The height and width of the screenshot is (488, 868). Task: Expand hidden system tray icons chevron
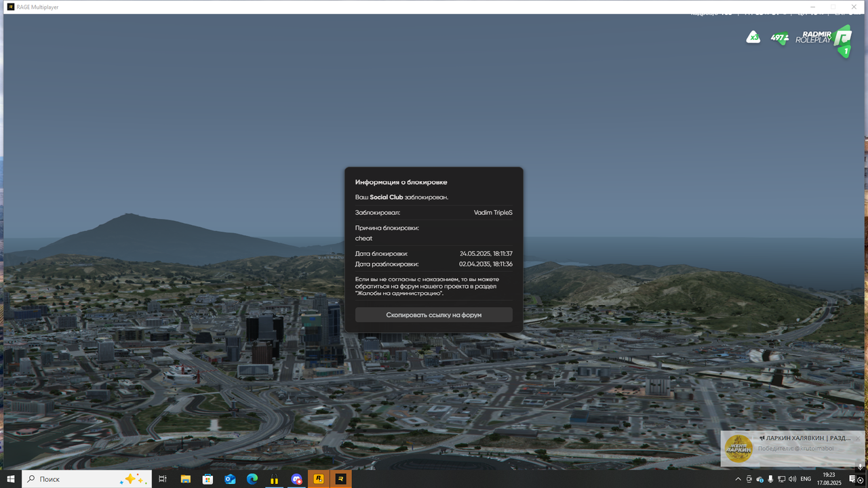pyautogui.click(x=738, y=479)
